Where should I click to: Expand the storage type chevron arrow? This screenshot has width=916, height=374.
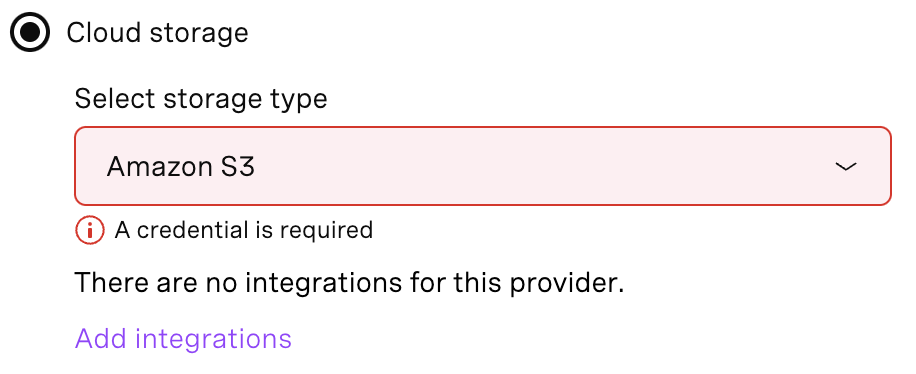(845, 167)
